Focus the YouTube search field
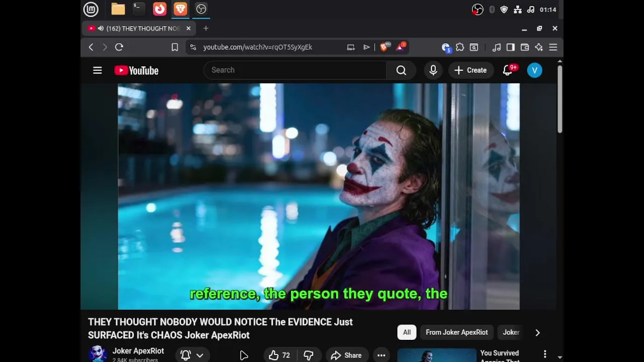644x362 pixels. click(295, 70)
